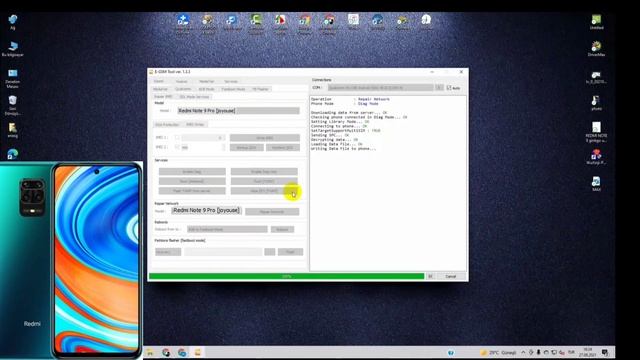Open the DriverMax desktop shortcut
640x360 pixels.
tap(596, 49)
